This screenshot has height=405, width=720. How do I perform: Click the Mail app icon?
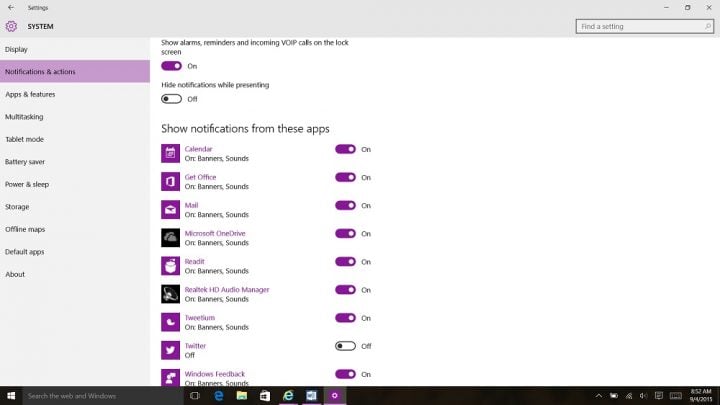(x=170, y=209)
